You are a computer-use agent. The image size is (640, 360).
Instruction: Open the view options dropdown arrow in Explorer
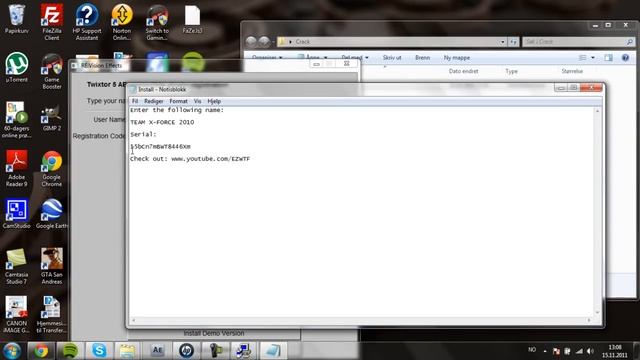(x=593, y=58)
